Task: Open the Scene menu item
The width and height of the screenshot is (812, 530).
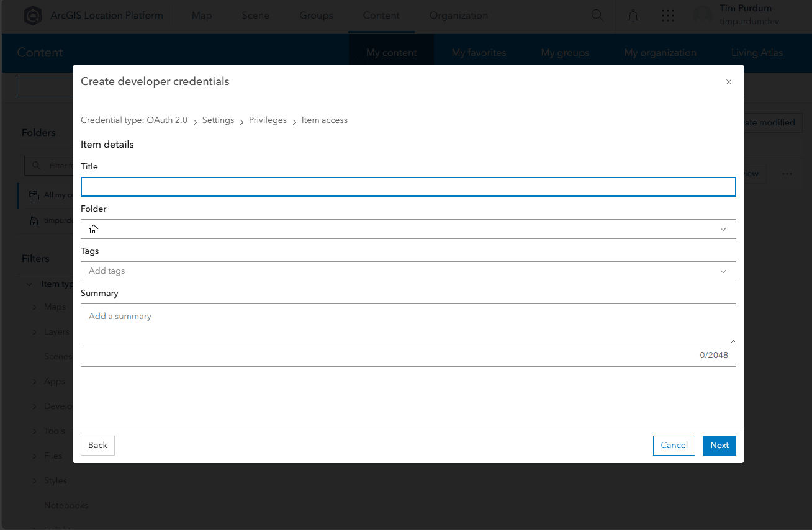Action: [256, 16]
